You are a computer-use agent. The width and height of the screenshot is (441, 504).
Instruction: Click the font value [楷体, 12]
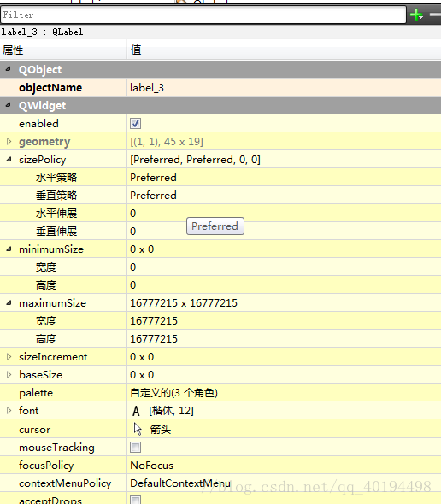pos(171,411)
